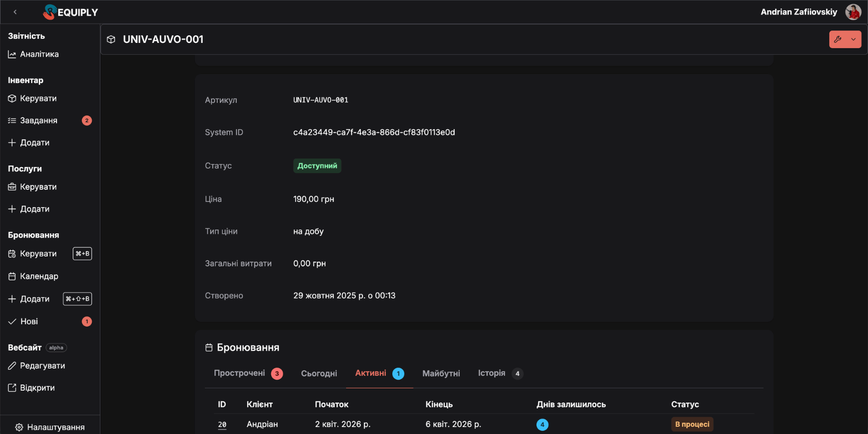Switch to Прострочені tab
Viewport: 868px width, 434px height.
pos(239,373)
